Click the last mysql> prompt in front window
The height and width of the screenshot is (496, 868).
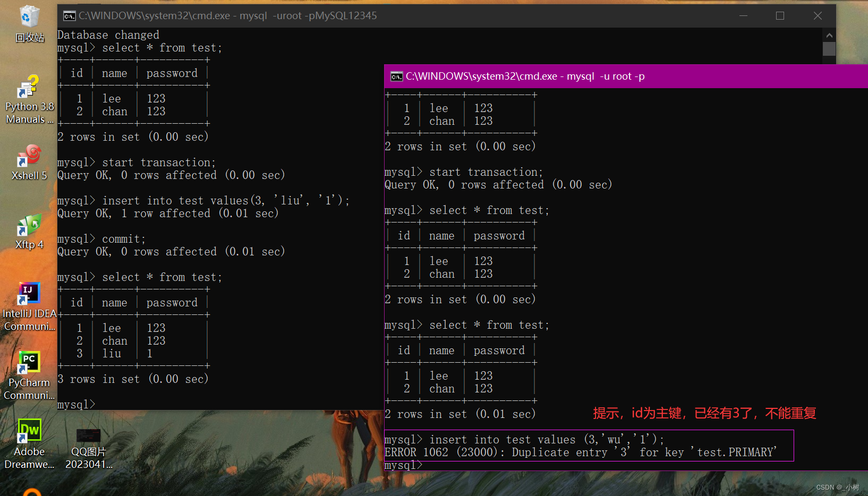pos(404,465)
